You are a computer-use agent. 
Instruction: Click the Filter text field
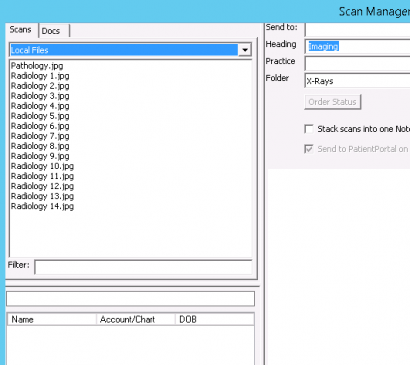point(143,267)
